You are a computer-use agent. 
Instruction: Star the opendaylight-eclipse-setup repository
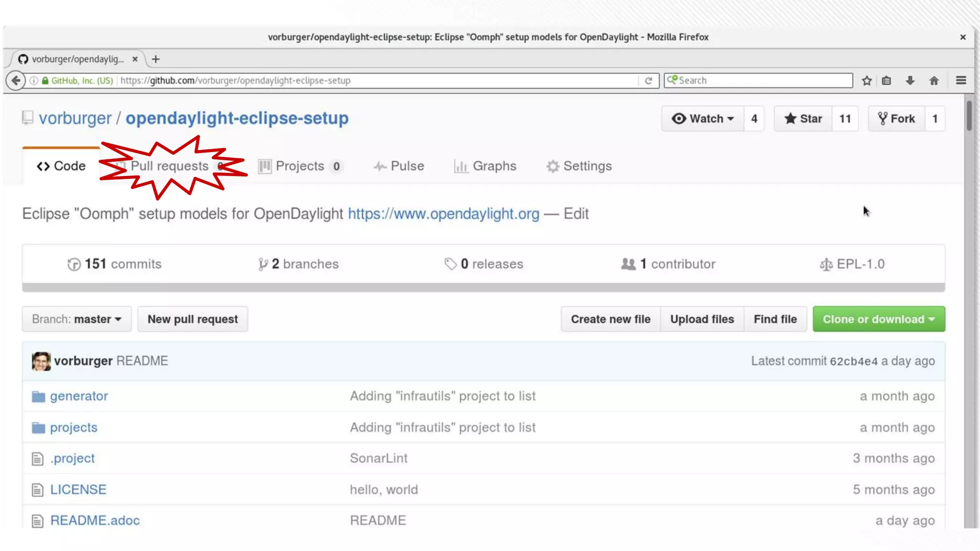pyautogui.click(x=803, y=119)
